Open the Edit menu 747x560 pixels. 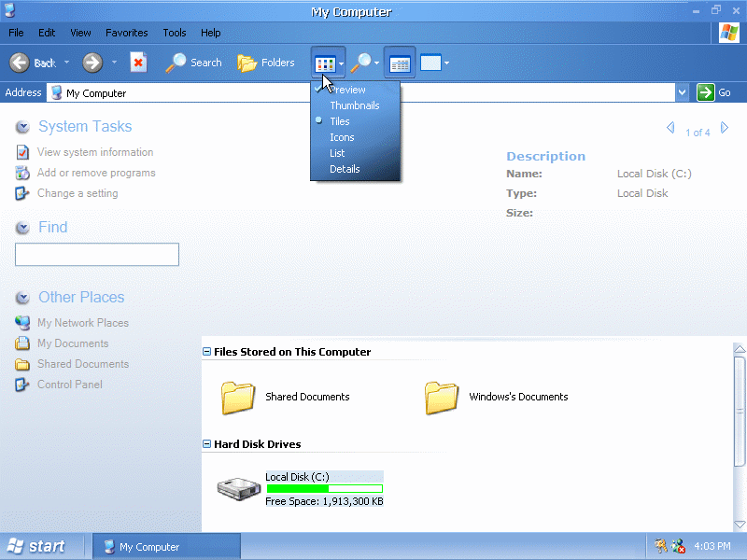(47, 33)
